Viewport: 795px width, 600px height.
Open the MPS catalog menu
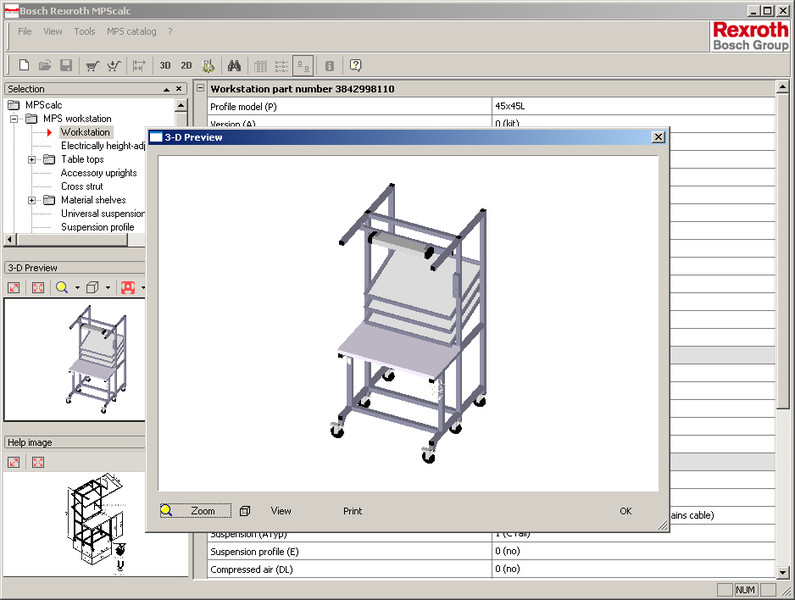coord(132,31)
